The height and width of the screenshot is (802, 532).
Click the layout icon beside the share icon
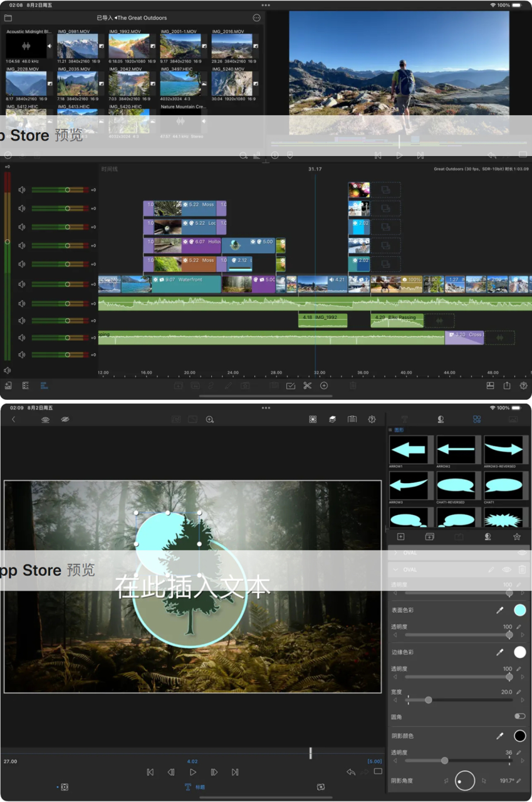click(x=491, y=385)
